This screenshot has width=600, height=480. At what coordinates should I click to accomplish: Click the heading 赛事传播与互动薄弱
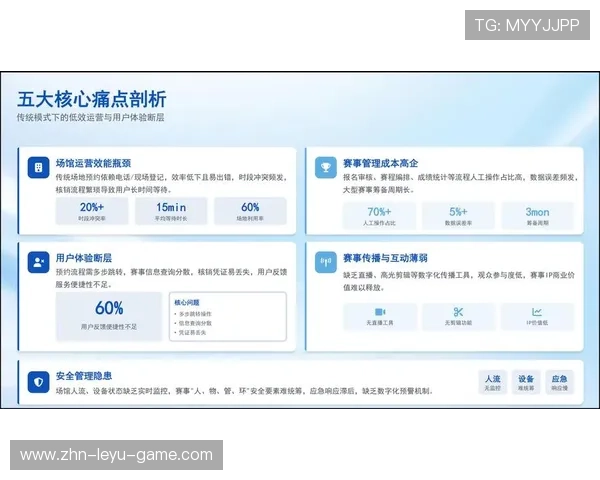click(385, 258)
